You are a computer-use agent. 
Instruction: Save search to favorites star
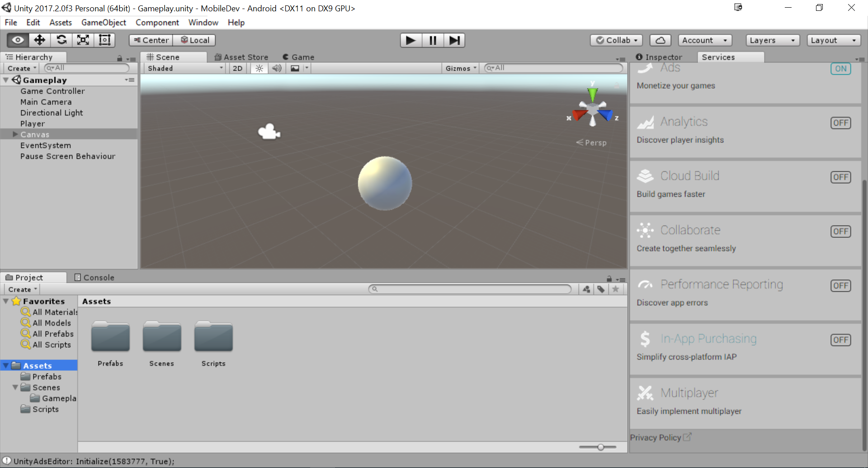(615, 289)
